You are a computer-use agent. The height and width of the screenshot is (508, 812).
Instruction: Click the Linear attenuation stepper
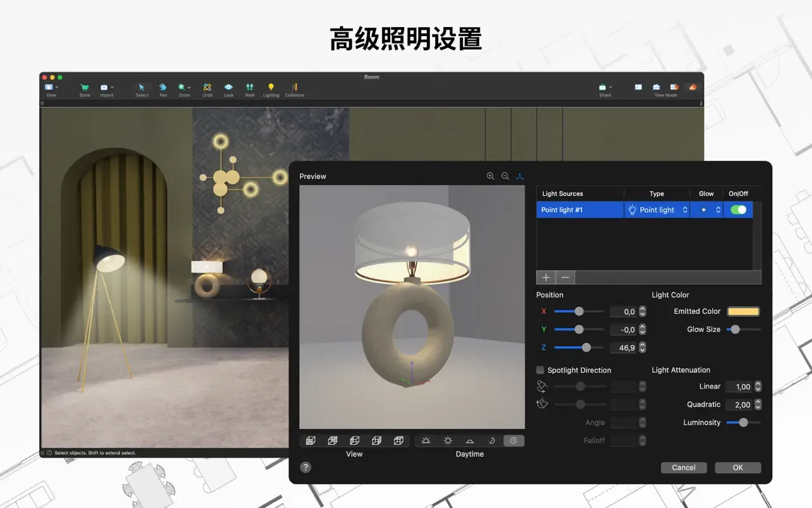[758, 387]
